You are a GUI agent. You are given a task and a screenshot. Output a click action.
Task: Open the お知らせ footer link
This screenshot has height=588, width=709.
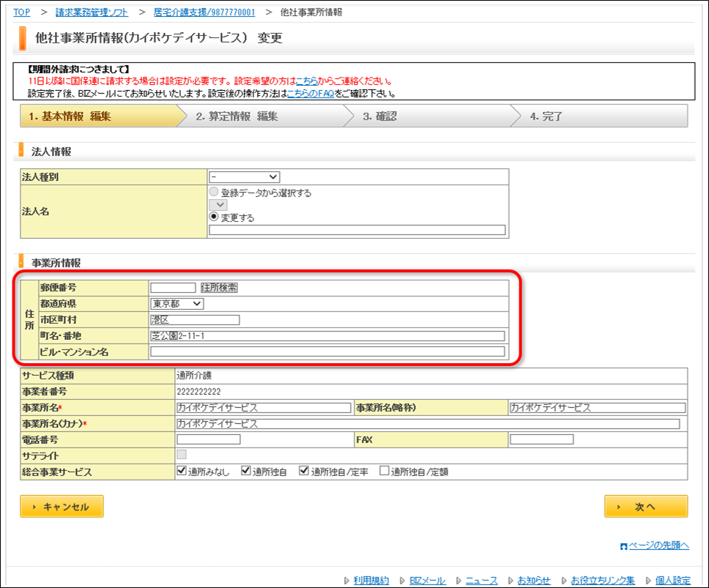[534, 581]
